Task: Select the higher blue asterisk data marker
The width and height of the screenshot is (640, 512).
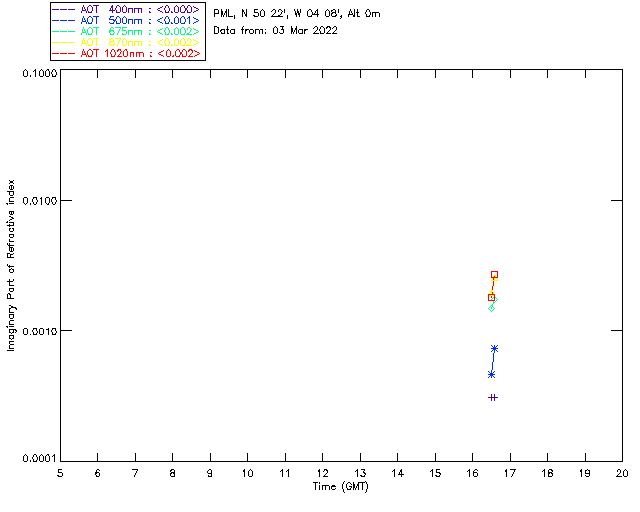Action: pos(494,349)
